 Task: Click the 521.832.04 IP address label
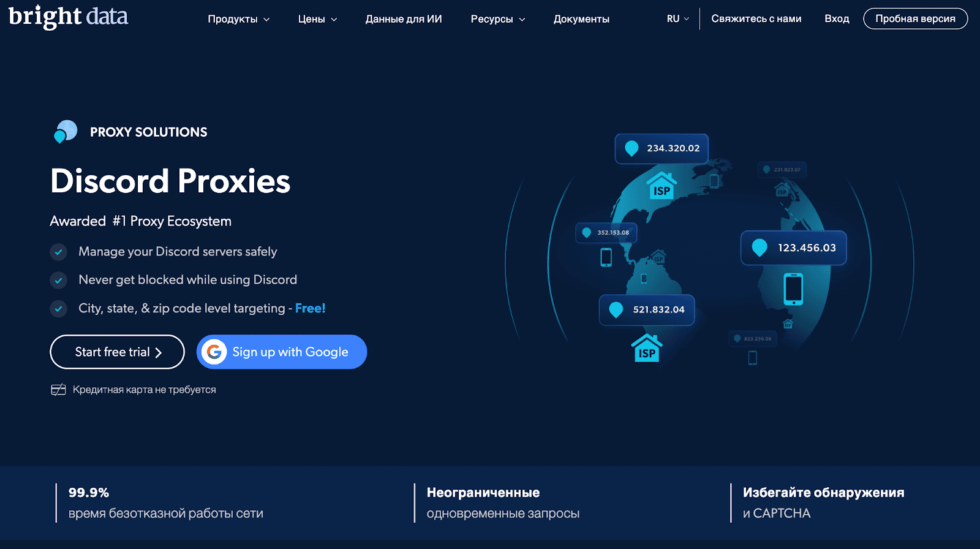(658, 309)
